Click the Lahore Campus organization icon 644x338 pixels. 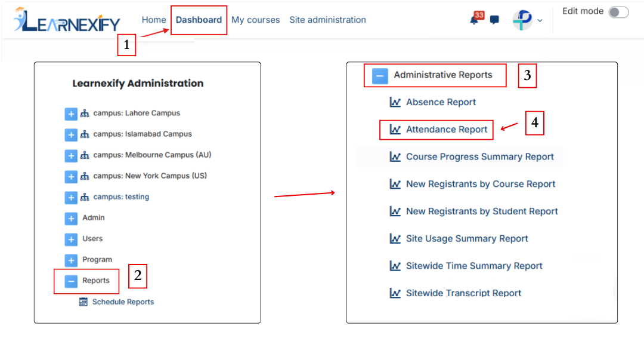[x=85, y=113]
